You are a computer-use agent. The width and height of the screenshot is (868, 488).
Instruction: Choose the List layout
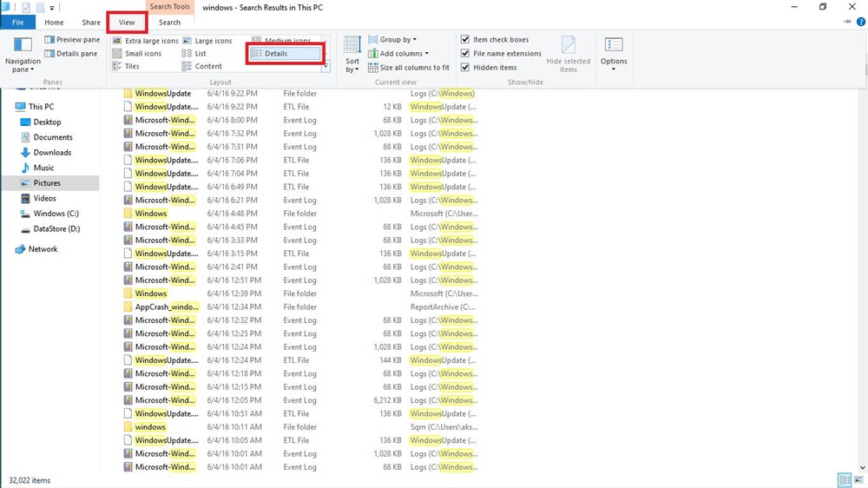(194, 54)
